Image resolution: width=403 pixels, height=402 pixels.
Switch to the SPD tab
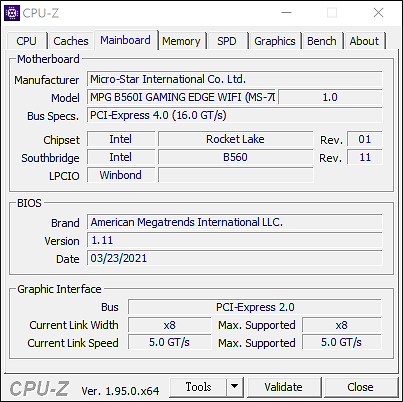click(227, 41)
